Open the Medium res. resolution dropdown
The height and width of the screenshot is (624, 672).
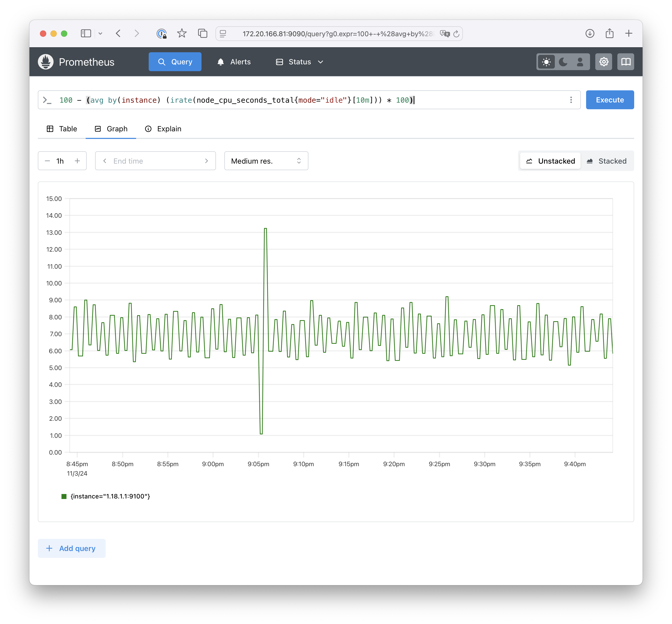[x=266, y=161]
